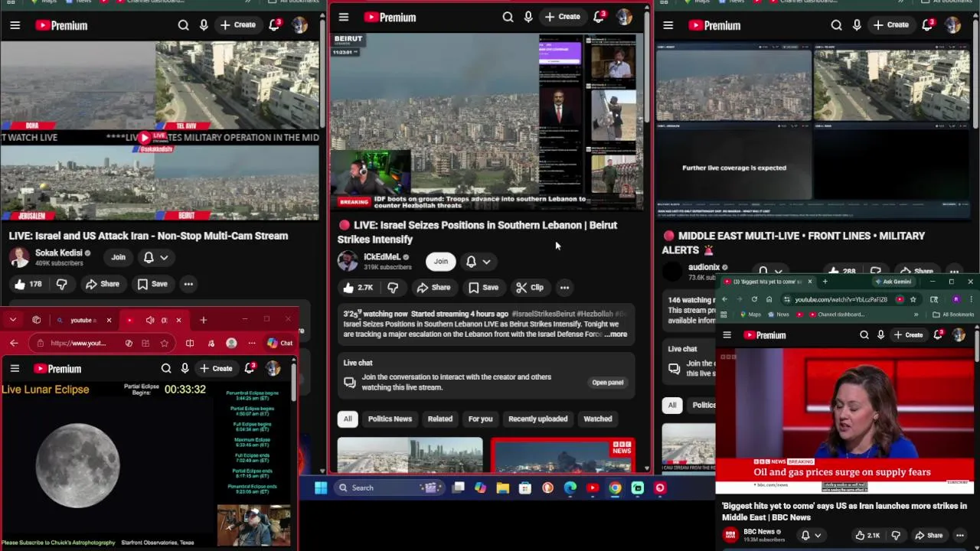Dislike the ICKEdMeL Southern Lebanon stream
The image size is (980, 551).
click(393, 288)
